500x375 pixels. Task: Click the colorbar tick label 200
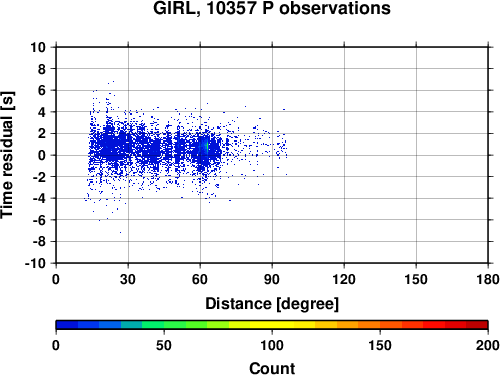pos(488,345)
